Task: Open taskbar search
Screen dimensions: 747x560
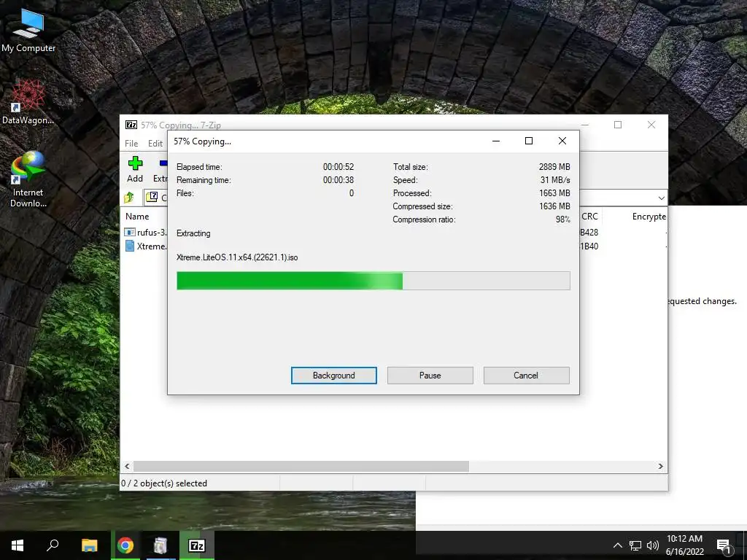Action: 53,545
